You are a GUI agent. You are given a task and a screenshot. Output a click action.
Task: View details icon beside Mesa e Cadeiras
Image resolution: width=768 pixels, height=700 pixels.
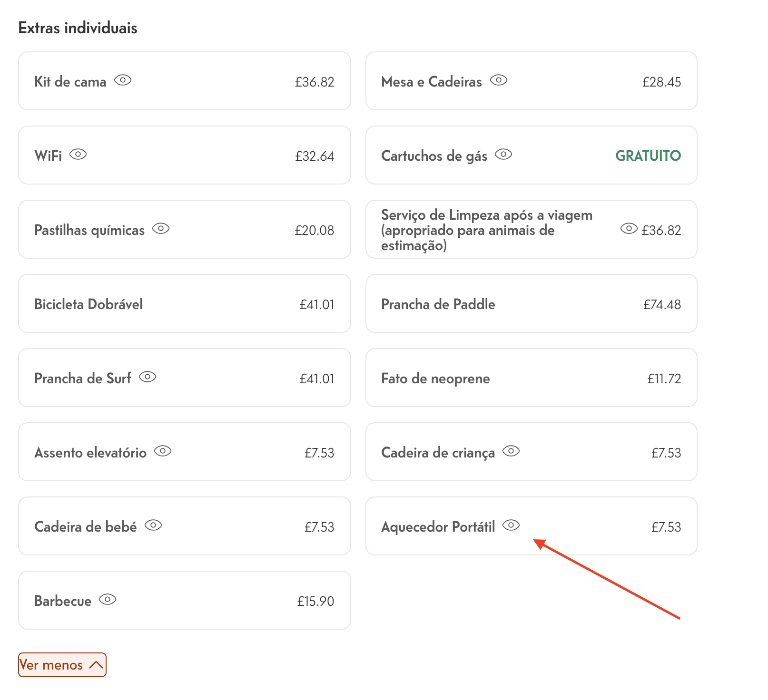[x=499, y=80]
